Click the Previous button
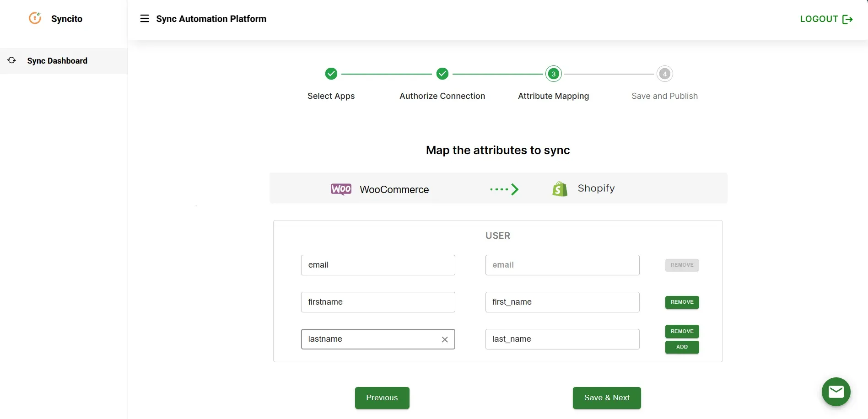Viewport: 868px width, 419px height. 382,398
